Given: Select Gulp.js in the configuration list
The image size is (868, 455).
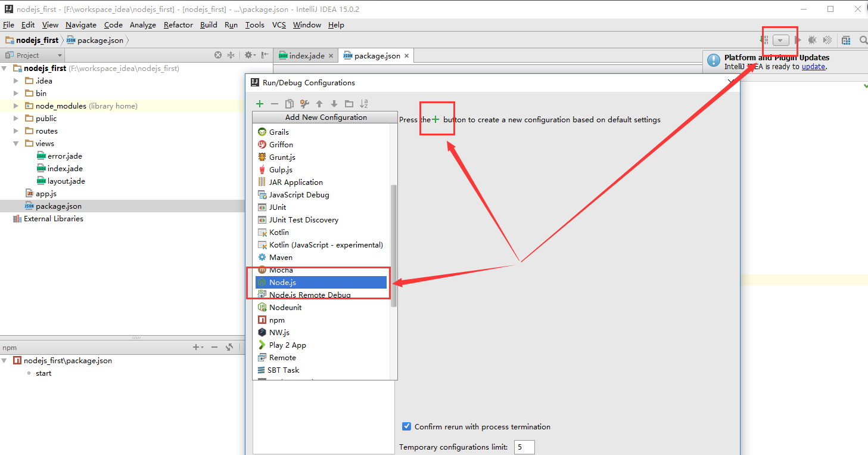Looking at the screenshot, I should click(321, 169).
